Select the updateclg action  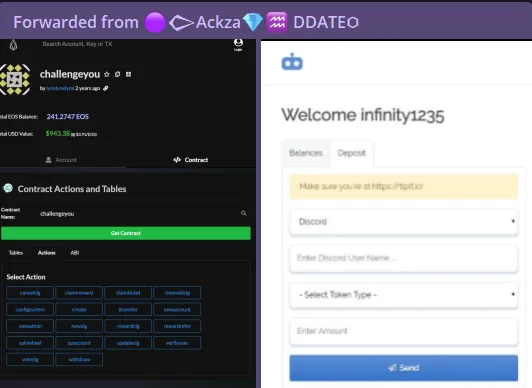click(128, 343)
